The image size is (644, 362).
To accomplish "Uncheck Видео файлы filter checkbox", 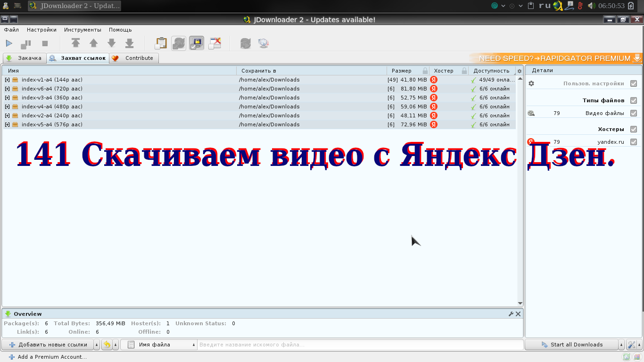I will (x=634, y=113).
